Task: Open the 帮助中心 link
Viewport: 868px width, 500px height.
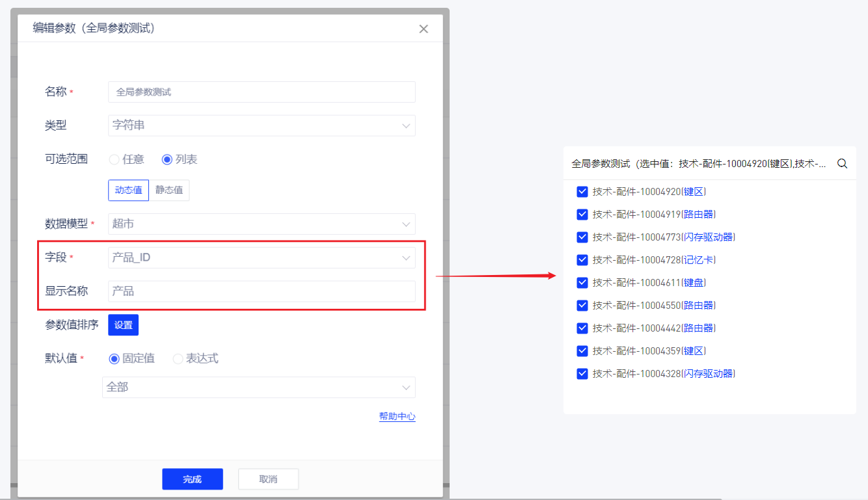Action: pos(397,417)
